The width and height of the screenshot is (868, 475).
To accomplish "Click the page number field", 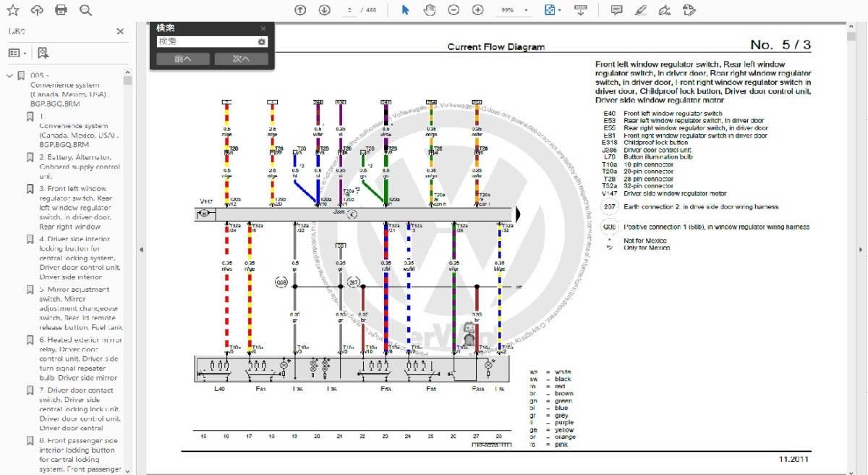I will tap(351, 10).
